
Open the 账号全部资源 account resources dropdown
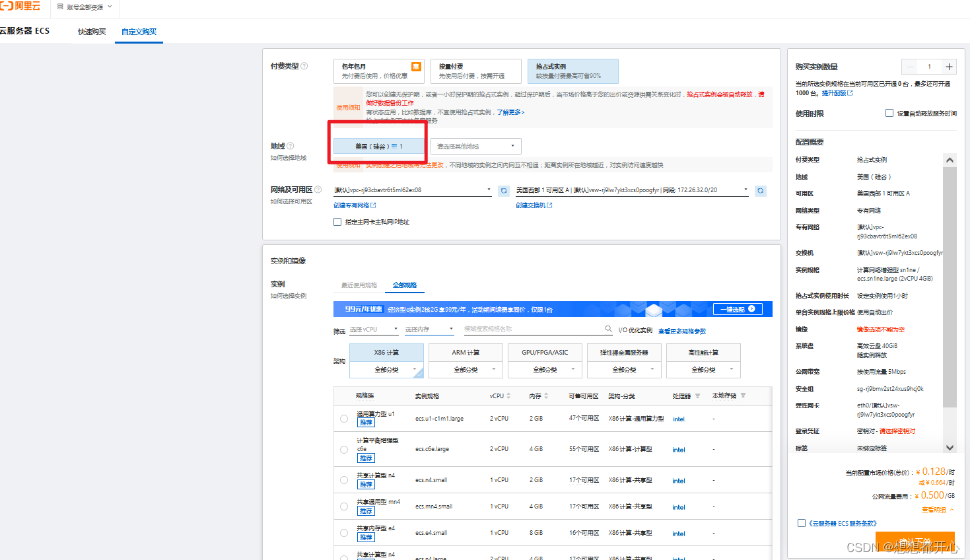pos(85,7)
